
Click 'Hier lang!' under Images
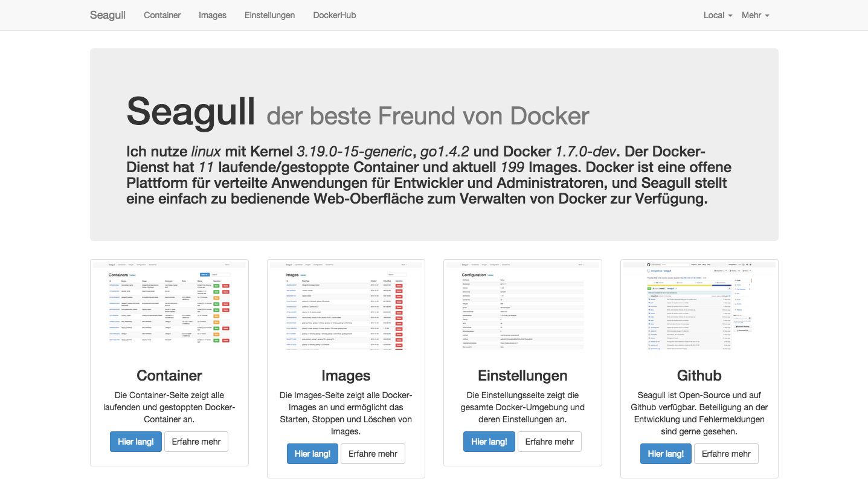pos(312,454)
